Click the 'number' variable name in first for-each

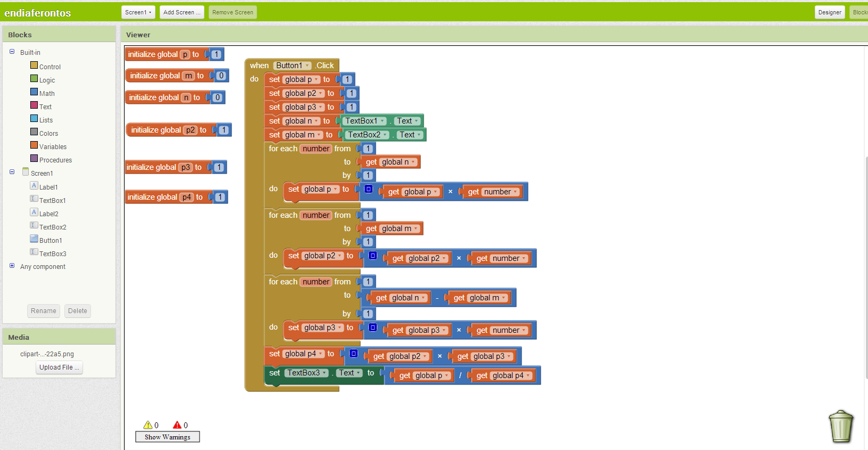pos(316,149)
